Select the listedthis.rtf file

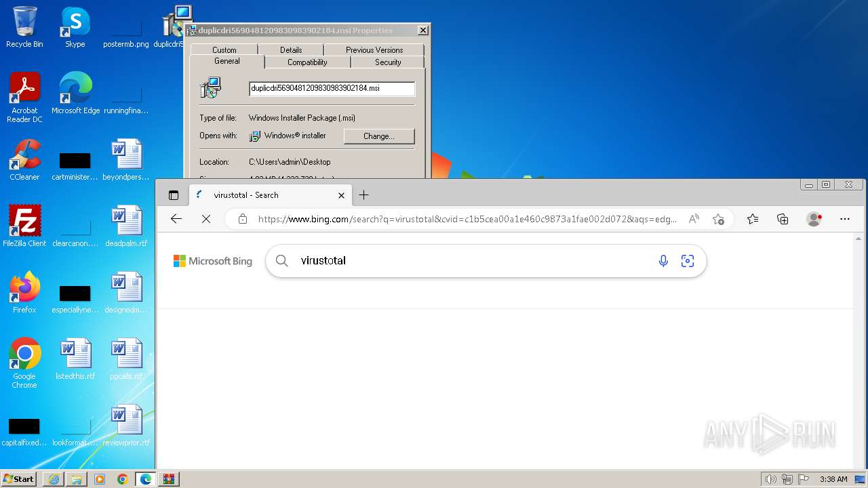click(75, 359)
